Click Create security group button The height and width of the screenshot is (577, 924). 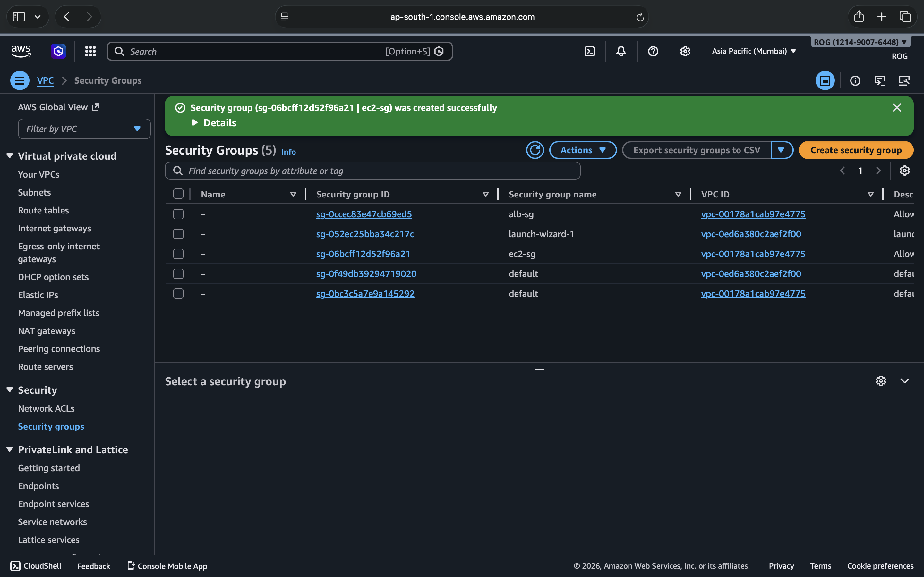tap(856, 150)
